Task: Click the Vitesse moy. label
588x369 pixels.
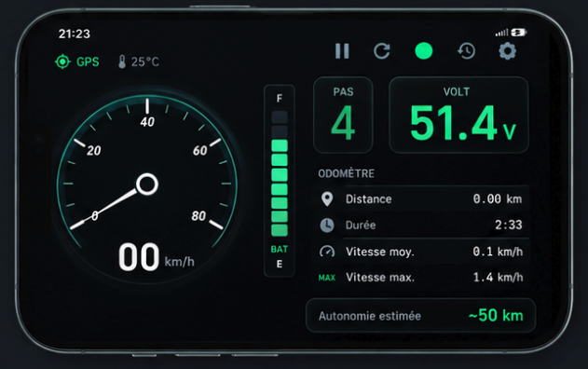Action: pyautogui.click(x=380, y=252)
